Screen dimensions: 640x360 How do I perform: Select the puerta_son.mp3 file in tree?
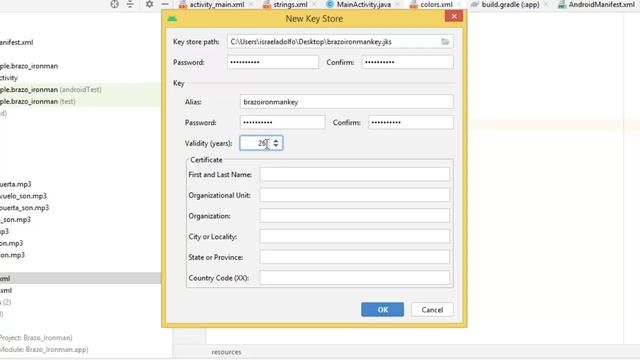(x=24, y=208)
